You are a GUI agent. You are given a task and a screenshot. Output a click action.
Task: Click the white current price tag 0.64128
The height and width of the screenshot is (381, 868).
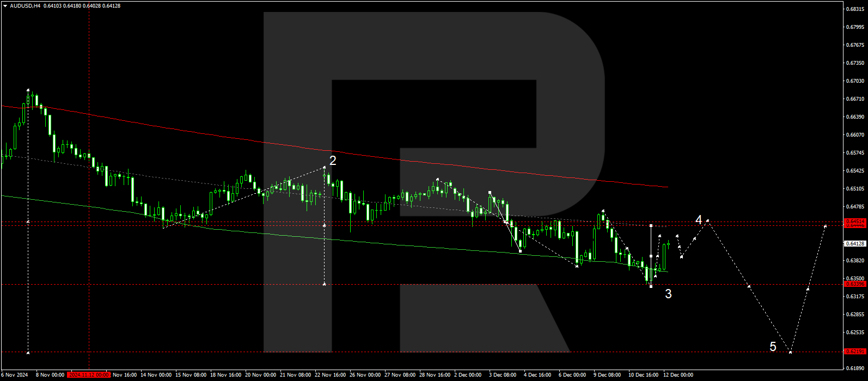854,243
